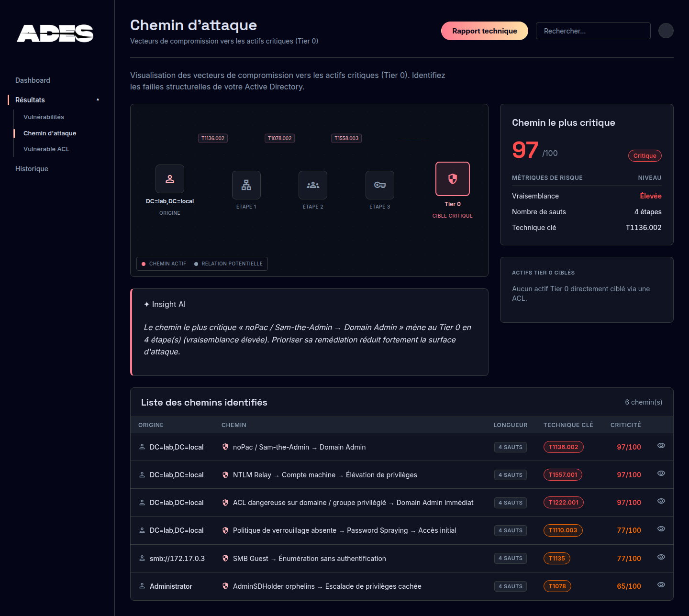Click the Étape 3 key node icon
The height and width of the screenshot is (616, 689).
[x=380, y=185]
